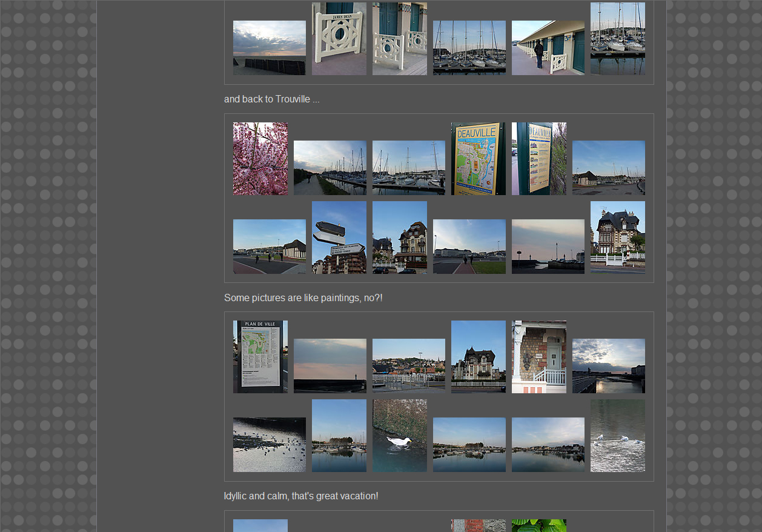The height and width of the screenshot is (532, 762).
Task: Select the white fence with teal doors photo
Action: 399,39
